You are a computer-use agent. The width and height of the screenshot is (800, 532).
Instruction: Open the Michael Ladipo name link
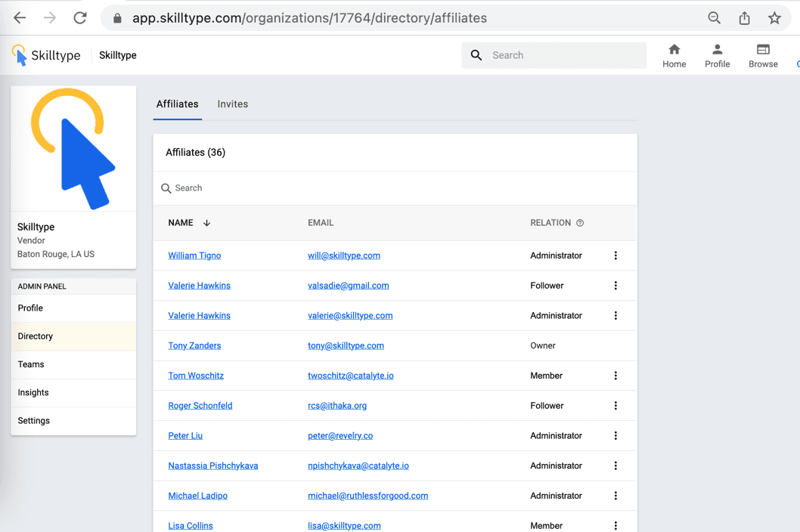pyautogui.click(x=197, y=496)
